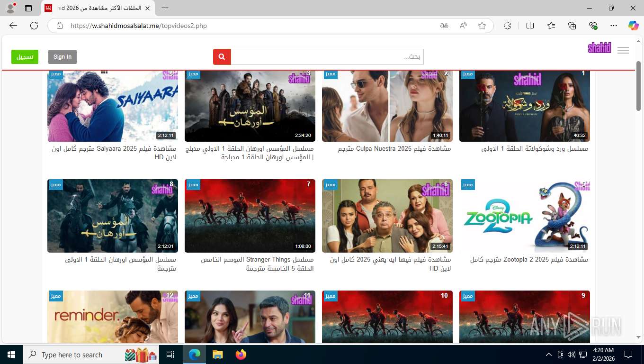This screenshot has height=364, width=644.
Task: Click the taskbar search box
Action: tap(91, 355)
